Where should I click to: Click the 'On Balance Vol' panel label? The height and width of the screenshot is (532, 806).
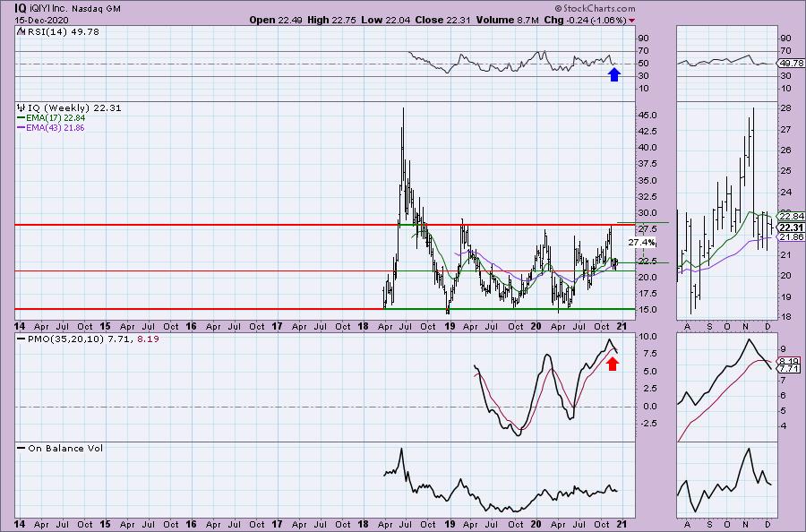click(x=65, y=448)
